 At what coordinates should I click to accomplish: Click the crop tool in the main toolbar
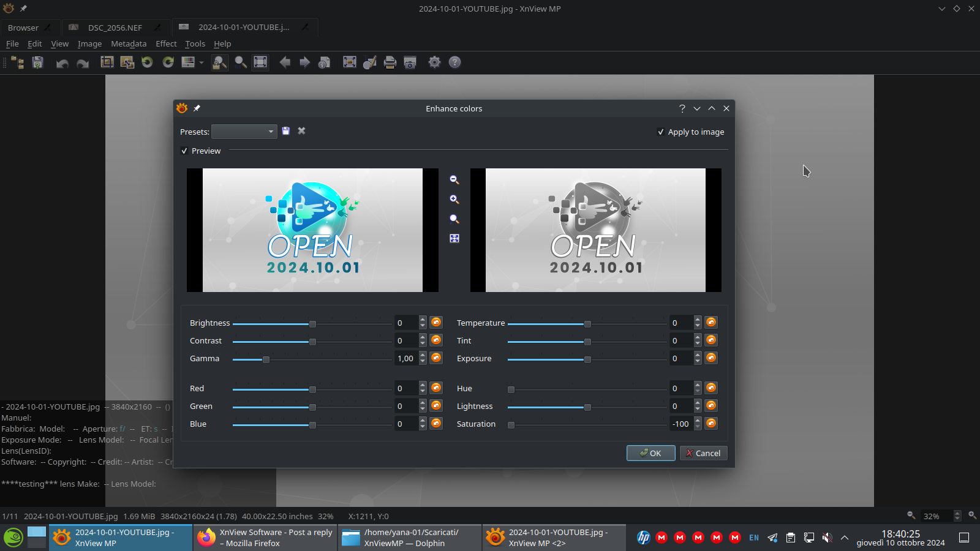[x=107, y=62]
